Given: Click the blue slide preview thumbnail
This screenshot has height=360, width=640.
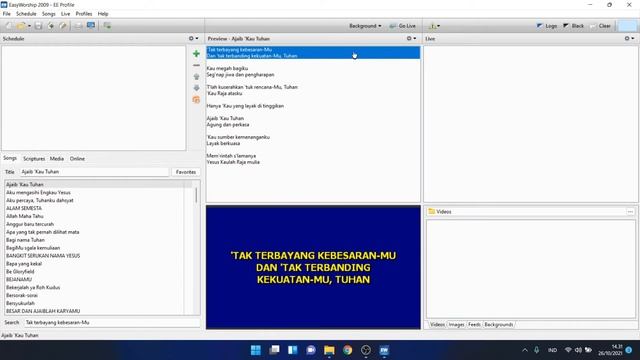Looking at the screenshot, I should (313, 267).
